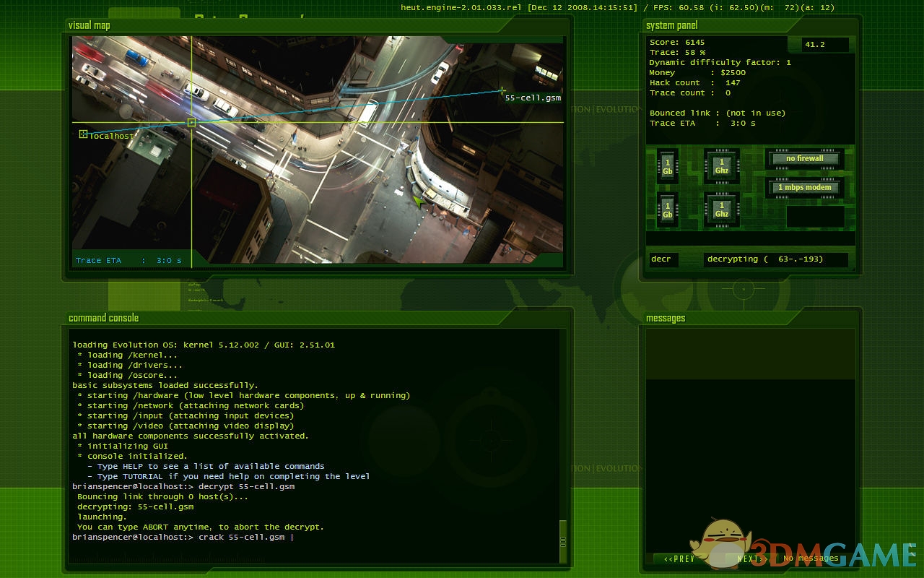924x578 pixels.
Task: Click the decrypting progress status field
Action: point(775,259)
